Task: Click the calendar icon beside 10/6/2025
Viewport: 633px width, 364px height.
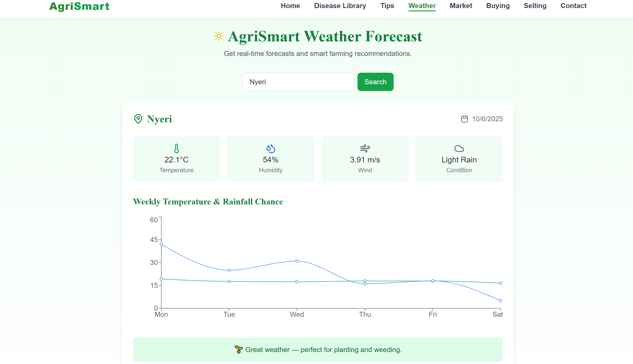Action: point(464,119)
